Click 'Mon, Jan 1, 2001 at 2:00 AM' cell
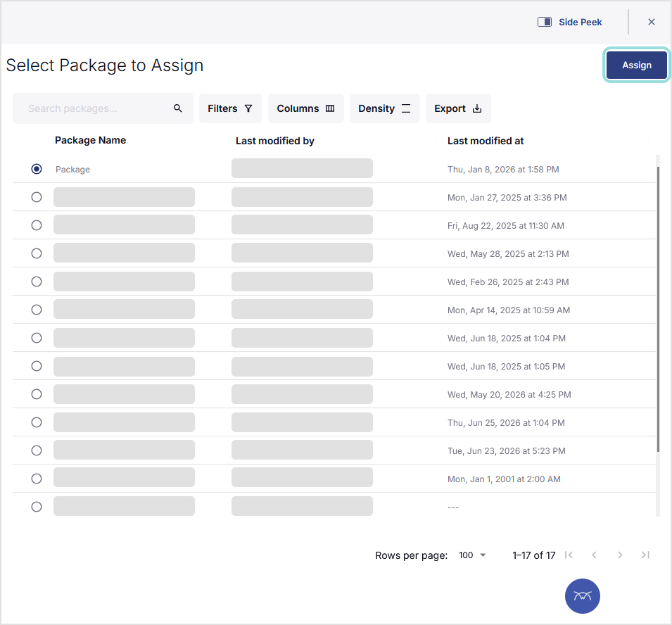Screen dimensions: 672x625 click(x=504, y=479)
